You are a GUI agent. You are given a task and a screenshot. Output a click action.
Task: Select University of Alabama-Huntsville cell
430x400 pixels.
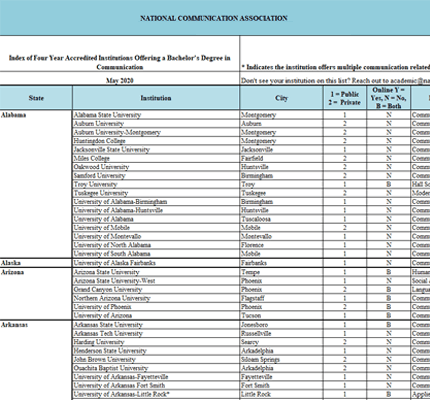tap(156, 210)
